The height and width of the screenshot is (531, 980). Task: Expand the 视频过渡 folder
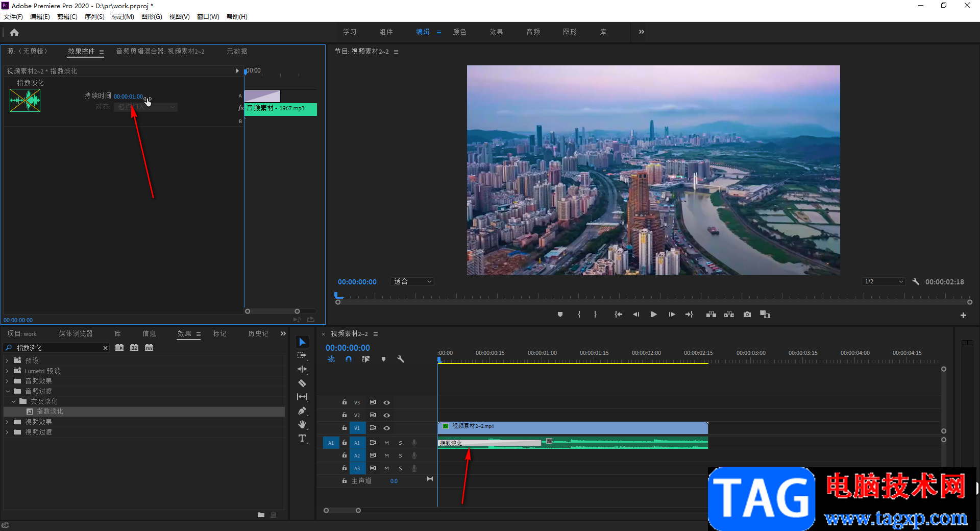[x=7, y=432]
